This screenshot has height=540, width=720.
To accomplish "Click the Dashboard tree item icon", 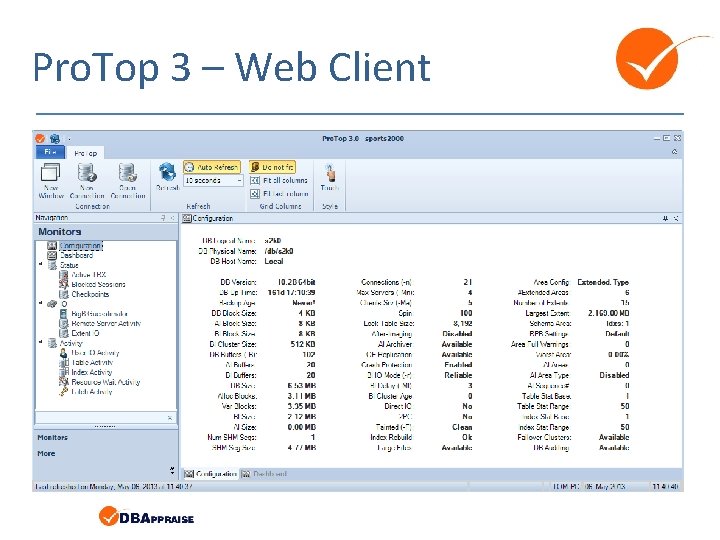I will [x=52, y=255].
